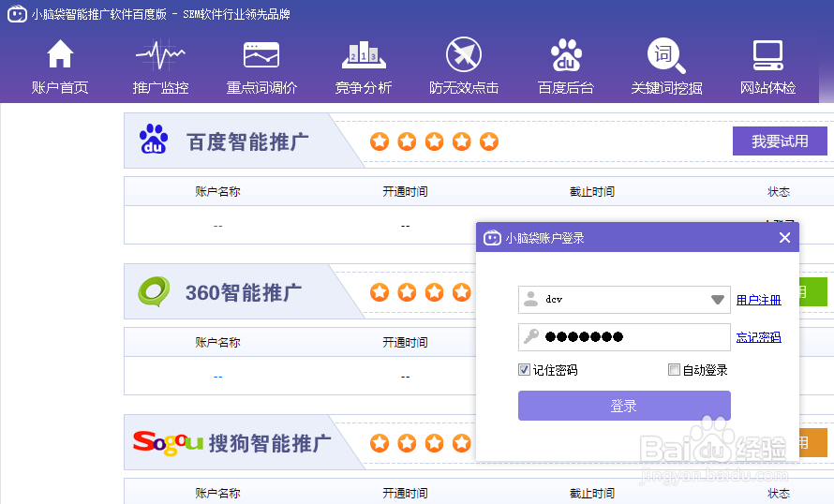834x504 pixels.
Task: Click 账户名称 header in Baidu table
Action: point(217,191)
